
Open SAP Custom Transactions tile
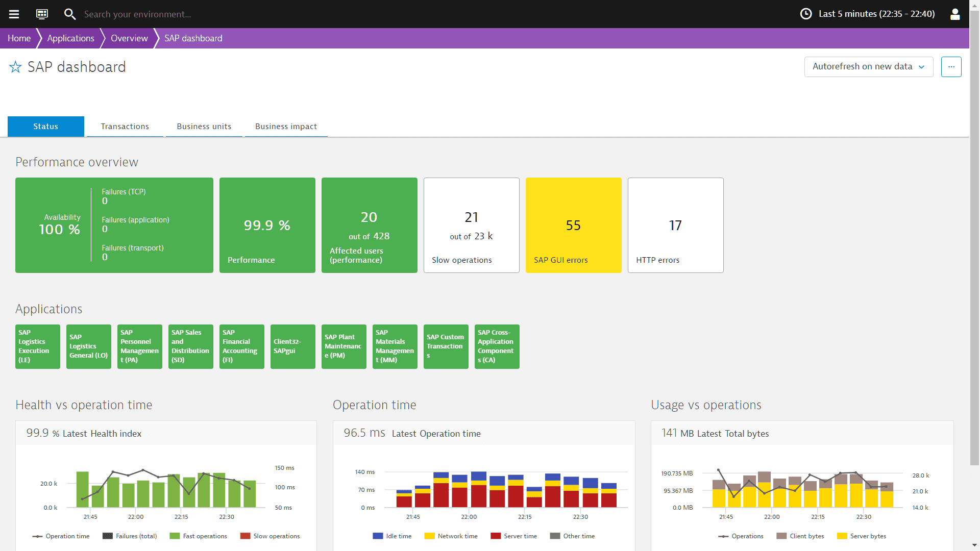[446, 346]
